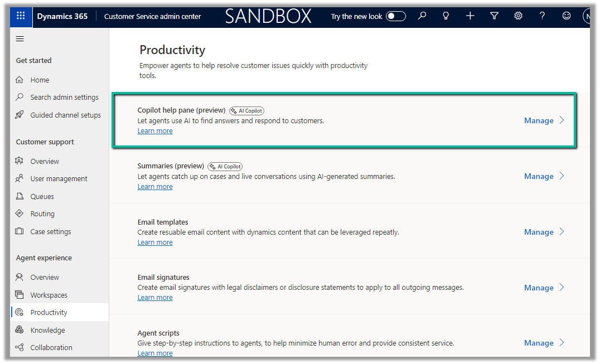Expand Email templates Manage chevron

[x=562, y=232]
